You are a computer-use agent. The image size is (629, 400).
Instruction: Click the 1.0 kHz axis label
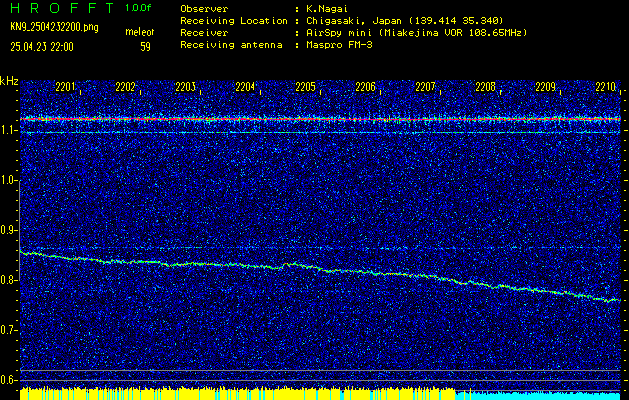8,181
